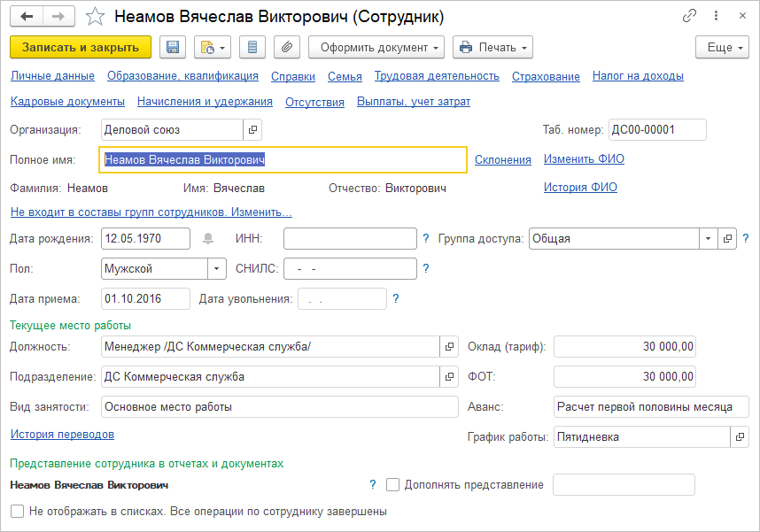Open the Печать print menu
The height and width of the screenshot is (532, 760).
tap(492, 47)
